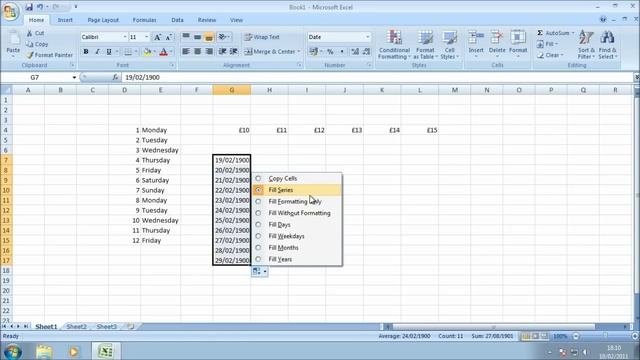The image size is (640, 360).
Task: Select Fill Without Formatting option
Action: [x=297, y=213]
